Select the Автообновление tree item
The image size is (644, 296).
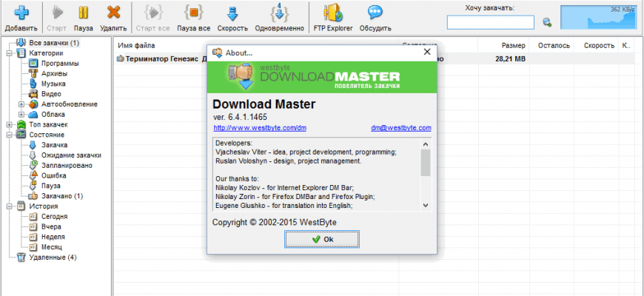tap(70, 104)
